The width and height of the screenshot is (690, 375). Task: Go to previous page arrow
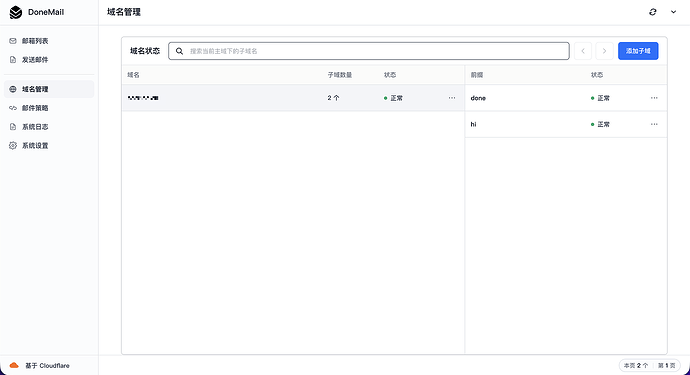583,51
